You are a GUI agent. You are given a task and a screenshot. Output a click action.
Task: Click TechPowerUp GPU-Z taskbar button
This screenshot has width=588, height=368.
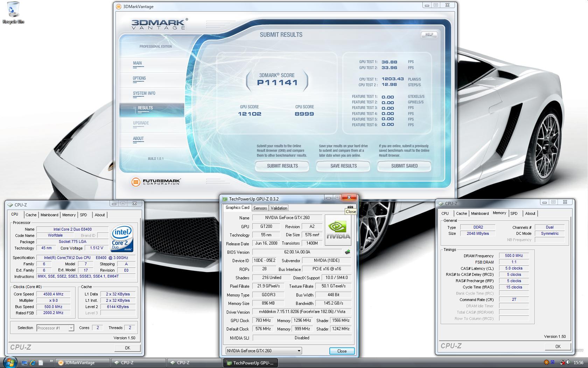tap(250, 363)
